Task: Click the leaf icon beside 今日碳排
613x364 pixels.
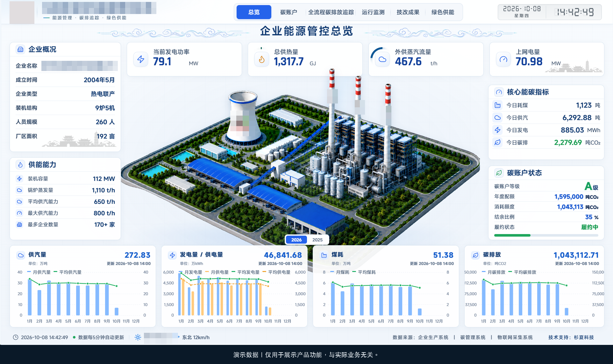Action: click(x=497, y=142)
